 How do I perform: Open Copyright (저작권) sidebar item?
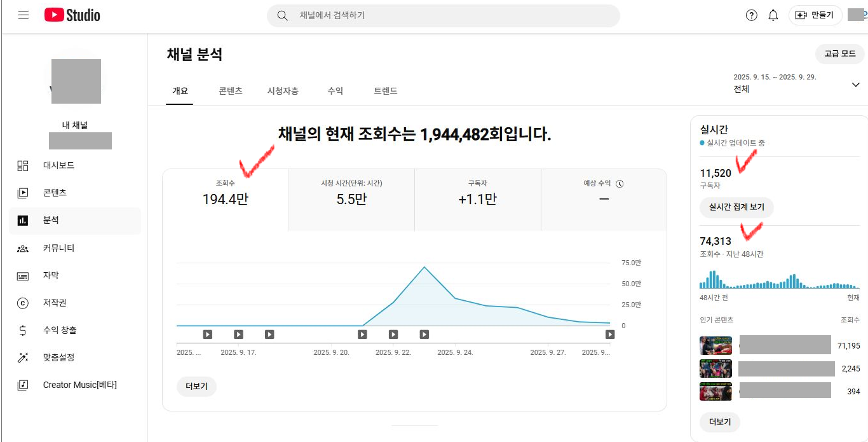55,303
